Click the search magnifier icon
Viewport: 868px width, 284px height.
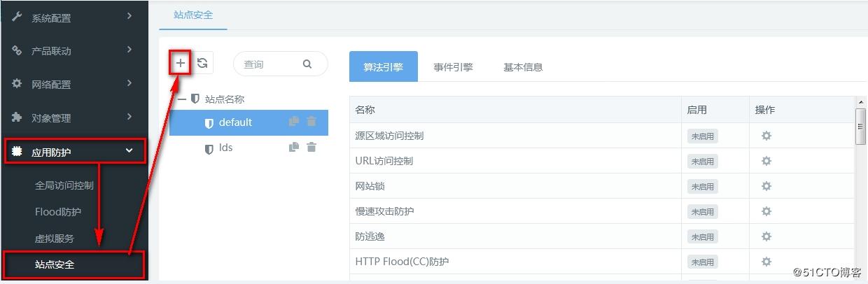tap(307, 64)
